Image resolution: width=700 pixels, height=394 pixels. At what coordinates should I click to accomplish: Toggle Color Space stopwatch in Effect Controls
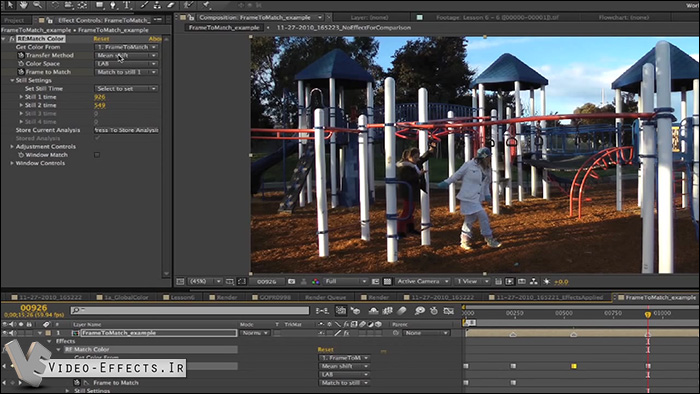(21, 64)
